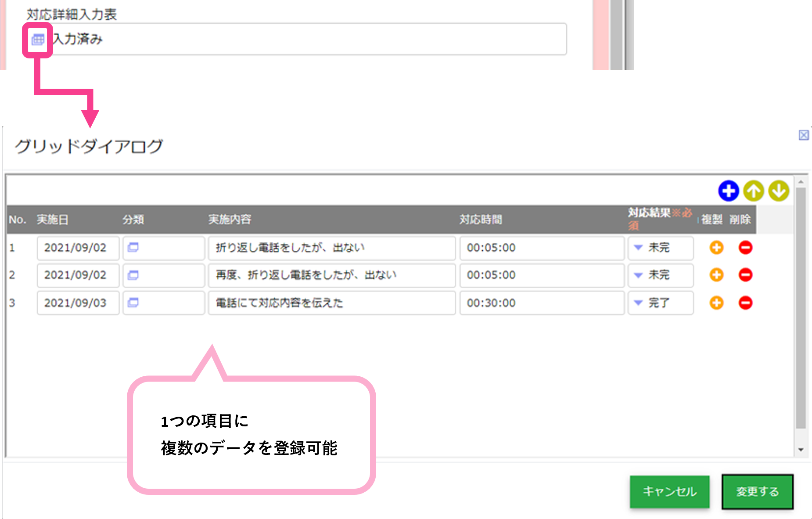Close the グリッドダイアログ with the X icon
The height and width of the screenshot is (519, 812).
(804, 135)
